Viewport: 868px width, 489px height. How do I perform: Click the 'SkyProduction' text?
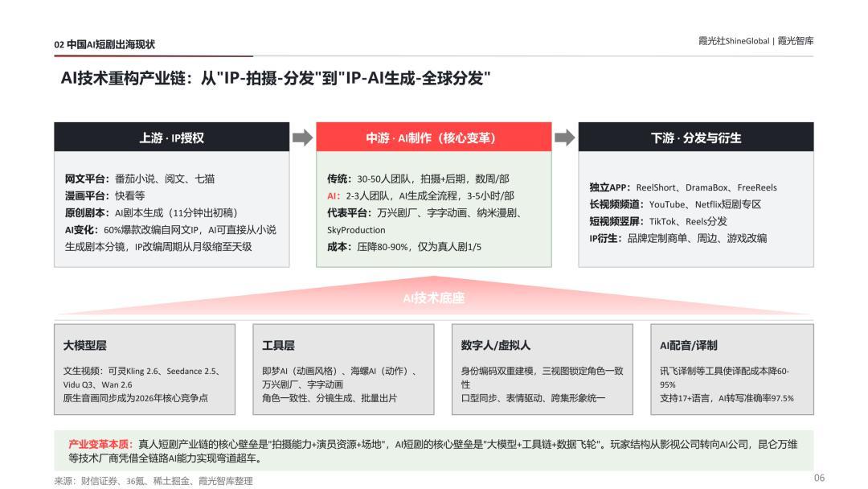point(356,230)
